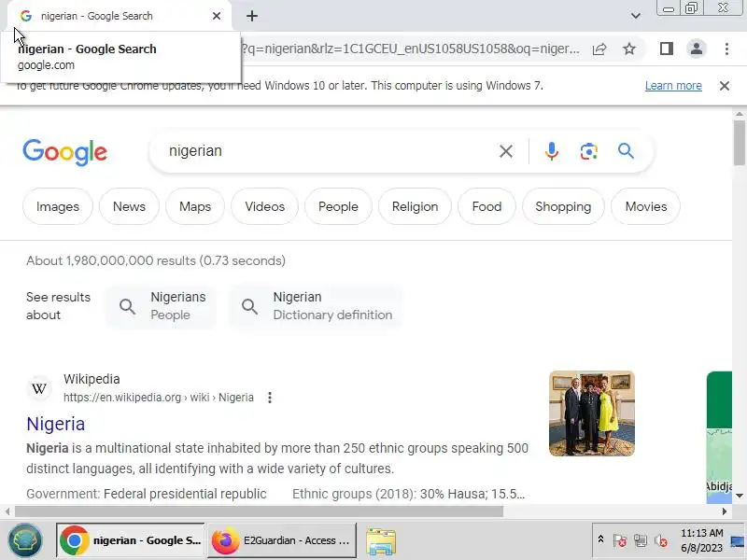Click the muted volume tray icon
This screenshot has width=747, height=560.
(661, 541)
